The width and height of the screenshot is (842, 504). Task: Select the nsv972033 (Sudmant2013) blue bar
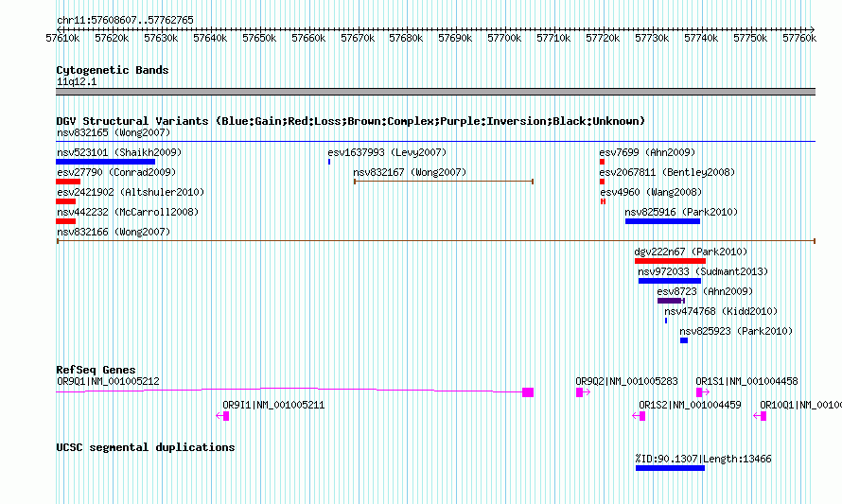click(670, 281)
